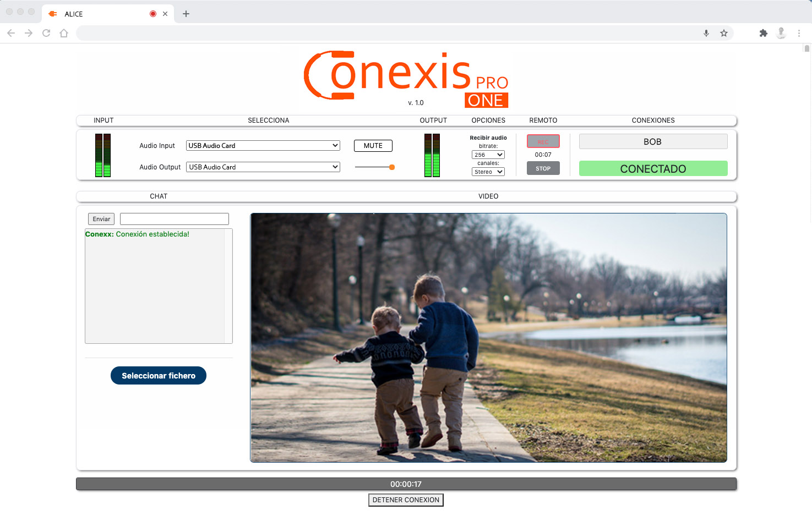The image size is (812, 516).
Task: Reload the page with refresh icon
Action: [46, 33]
